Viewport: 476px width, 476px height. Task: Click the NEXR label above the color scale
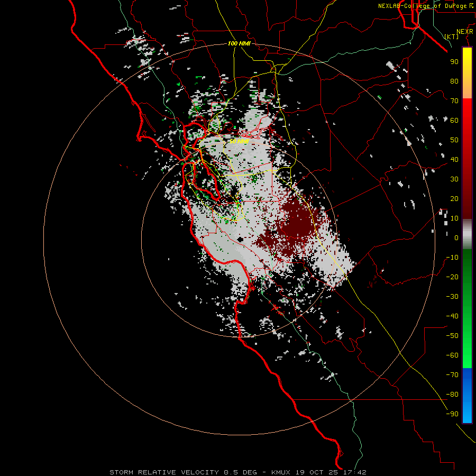[465, 32]
